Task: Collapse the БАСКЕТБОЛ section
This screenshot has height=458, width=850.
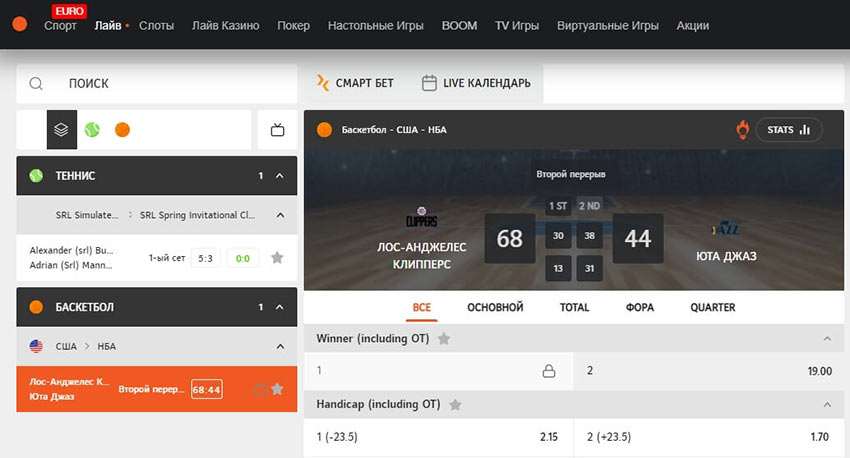Action: [x=280, y=307]
